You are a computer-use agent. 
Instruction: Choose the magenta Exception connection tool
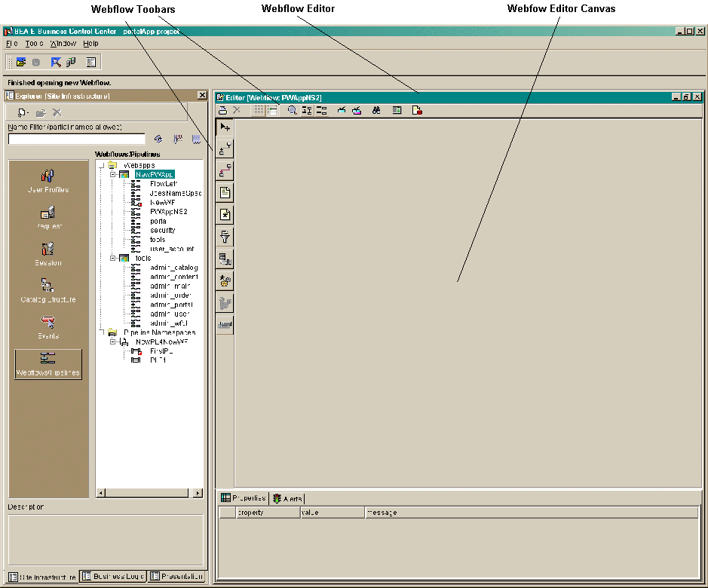(x=225, y=170)
